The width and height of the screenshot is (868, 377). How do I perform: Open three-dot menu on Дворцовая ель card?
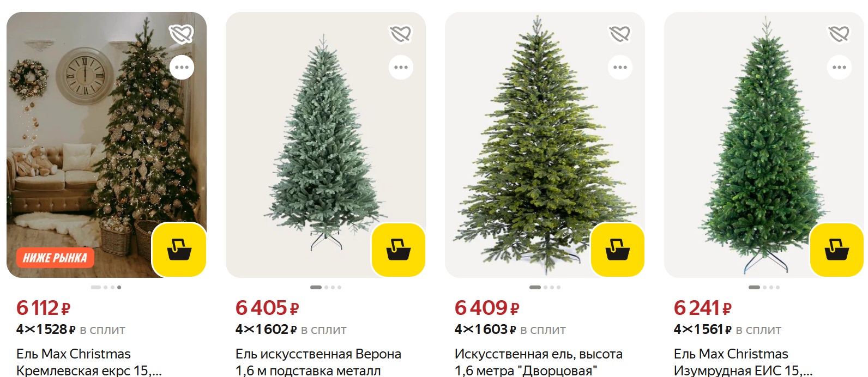[620, 68]
